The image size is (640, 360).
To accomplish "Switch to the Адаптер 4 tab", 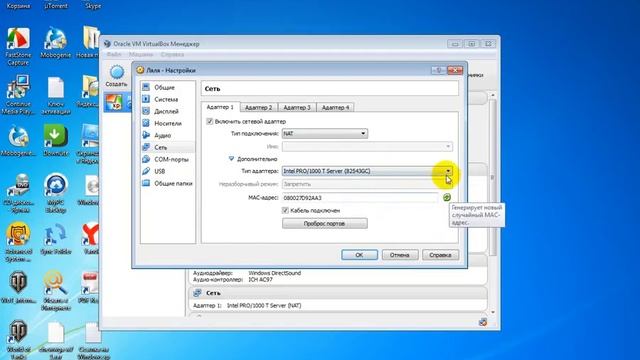I will 336,107.
